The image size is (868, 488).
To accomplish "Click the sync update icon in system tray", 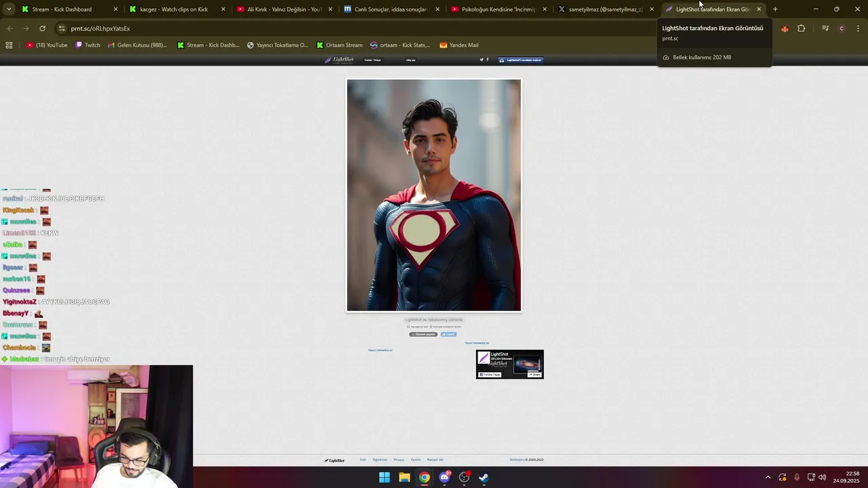I will [783, 477].
